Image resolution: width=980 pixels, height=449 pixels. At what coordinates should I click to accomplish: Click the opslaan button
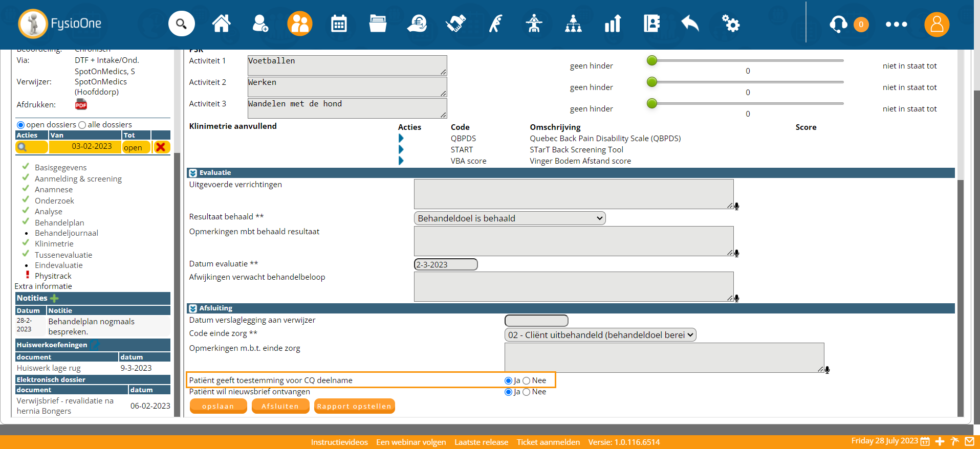click(x=218, y=406)
